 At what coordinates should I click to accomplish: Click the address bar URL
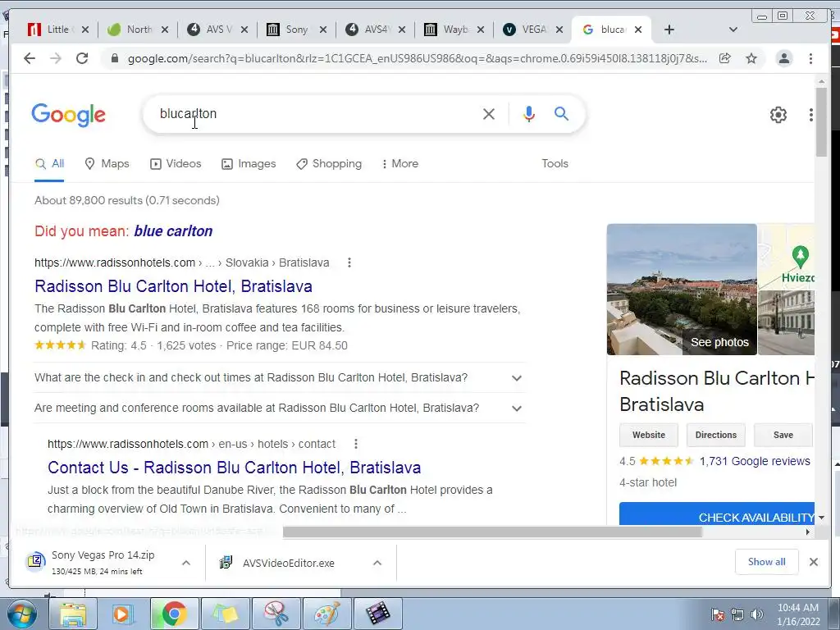(x=417, y=58)
